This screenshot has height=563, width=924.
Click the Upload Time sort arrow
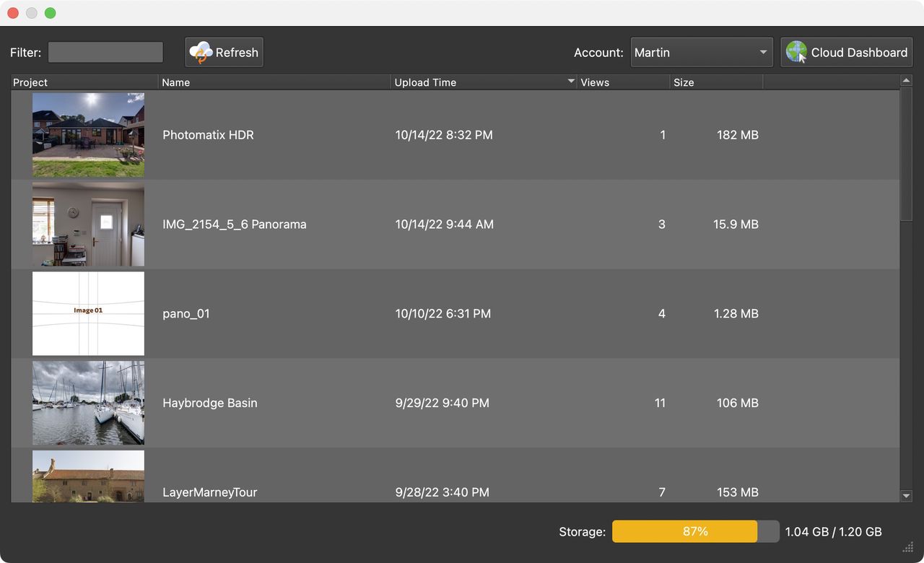[x=571, y=82]
